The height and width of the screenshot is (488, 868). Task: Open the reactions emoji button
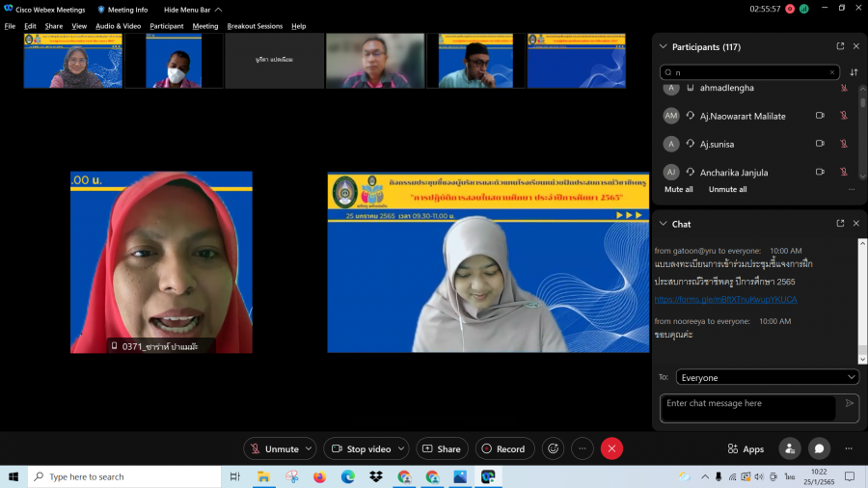(x=554, y=448)
